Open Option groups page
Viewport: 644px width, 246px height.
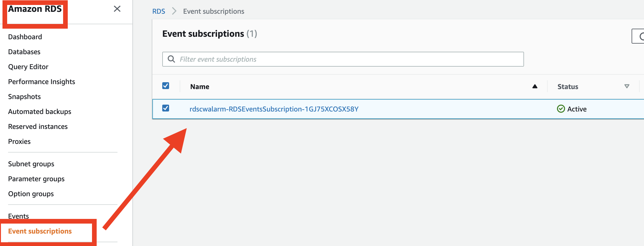[x=31, y=194]
